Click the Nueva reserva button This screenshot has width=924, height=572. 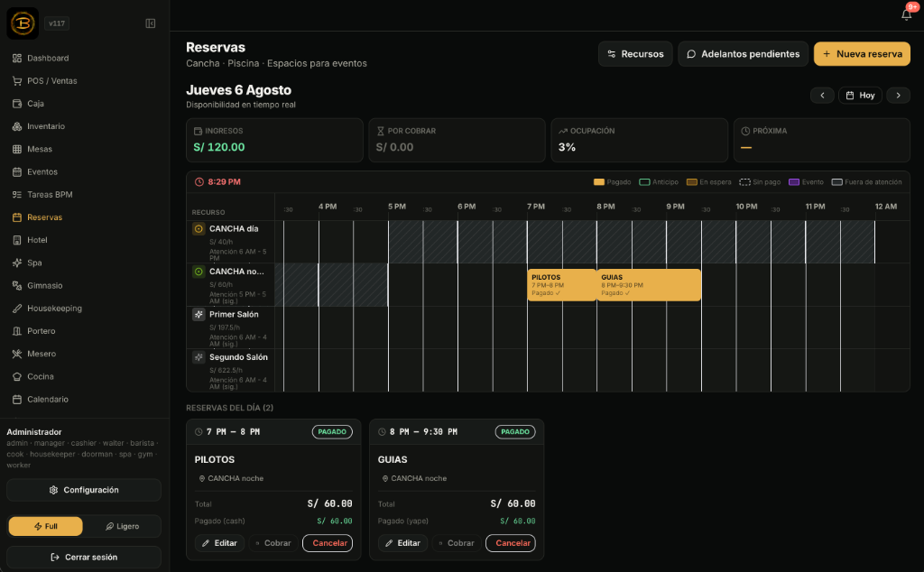click(862, 53)
